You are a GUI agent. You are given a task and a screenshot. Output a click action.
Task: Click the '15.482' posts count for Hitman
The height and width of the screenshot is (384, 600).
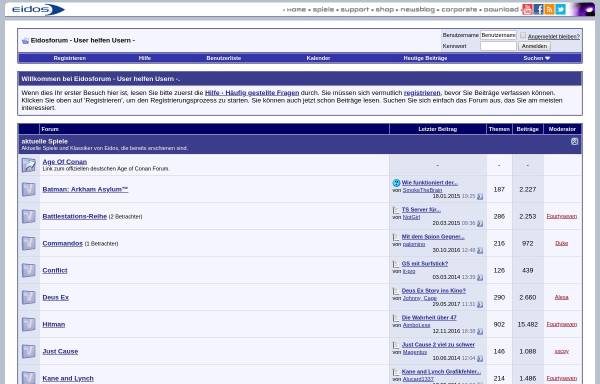point(527,324)
